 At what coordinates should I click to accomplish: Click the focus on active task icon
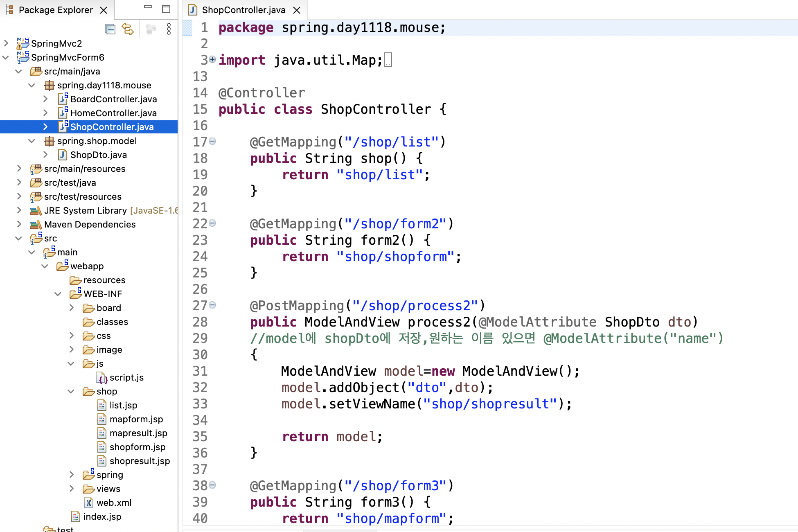pos(151,29)
